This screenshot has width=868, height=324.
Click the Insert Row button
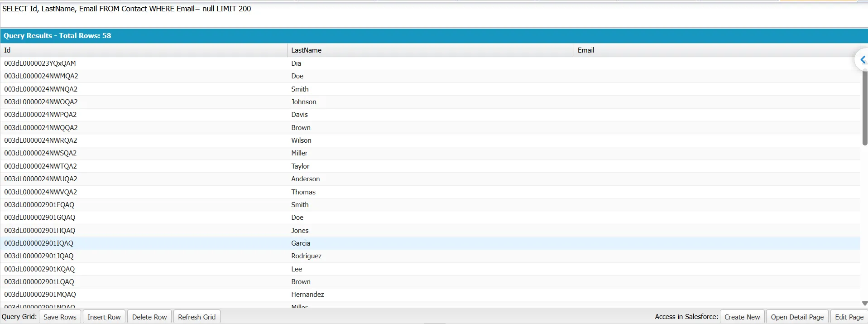click(x=104, y=317)
